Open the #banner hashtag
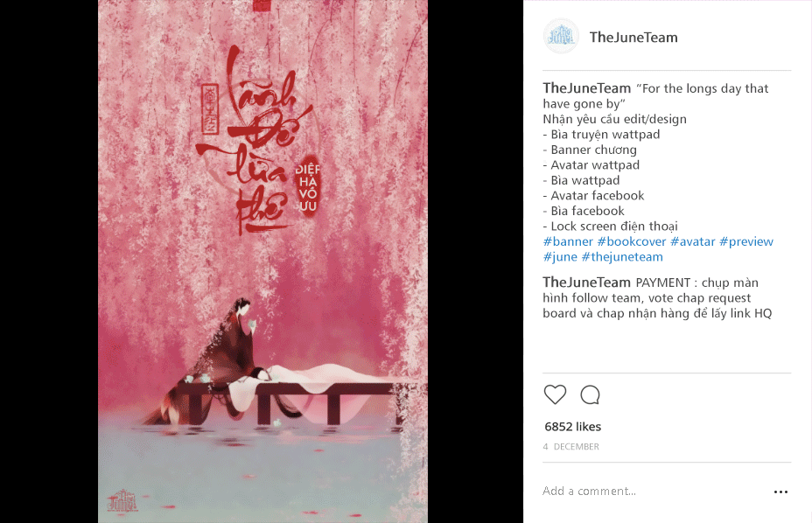This screenshot has width=812, height=523. point(568,241)
